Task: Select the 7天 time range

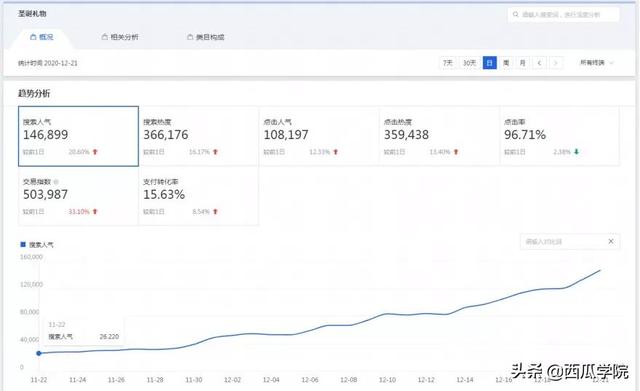Action: point(448,63)
